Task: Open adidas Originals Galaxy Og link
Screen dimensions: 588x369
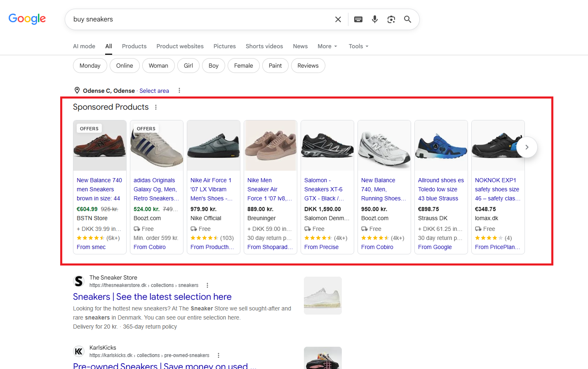Action: click(156, 189)
